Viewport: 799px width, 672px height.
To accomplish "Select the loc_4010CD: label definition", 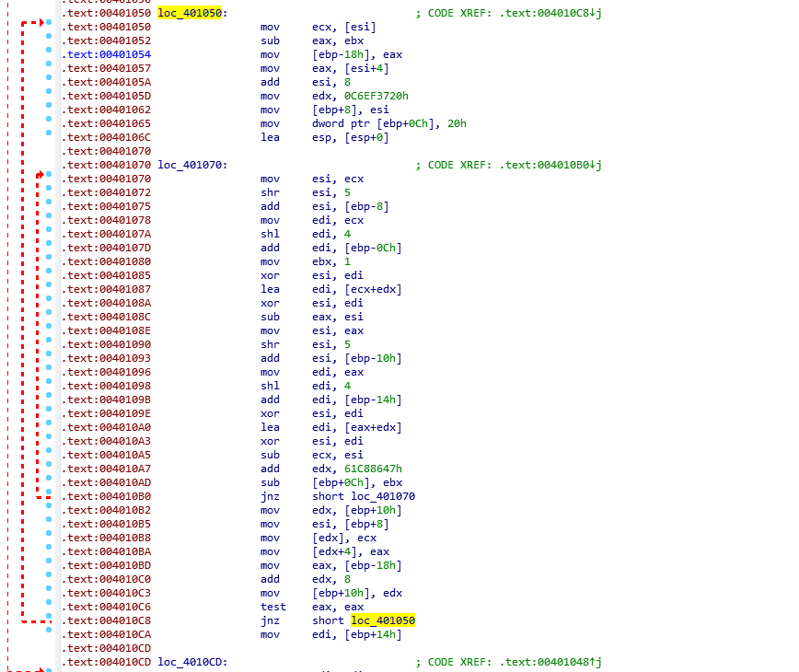I will pyautogui.click(x=192, y=662).
